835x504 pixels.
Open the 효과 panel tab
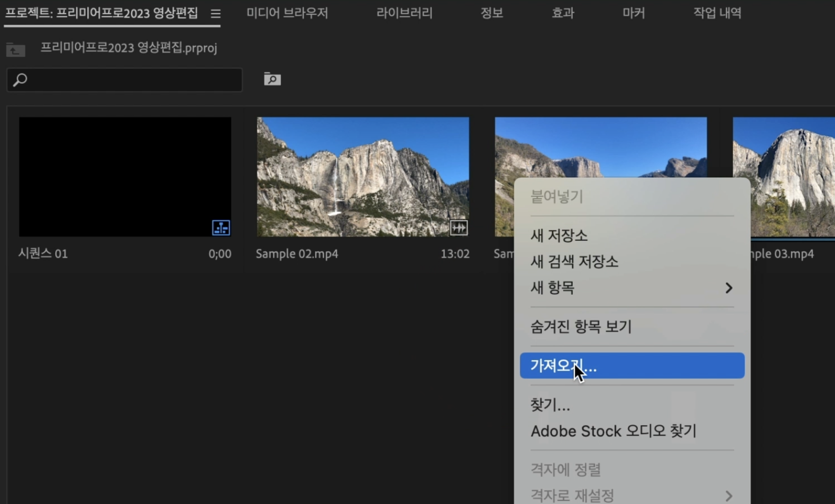pos(563,13)
